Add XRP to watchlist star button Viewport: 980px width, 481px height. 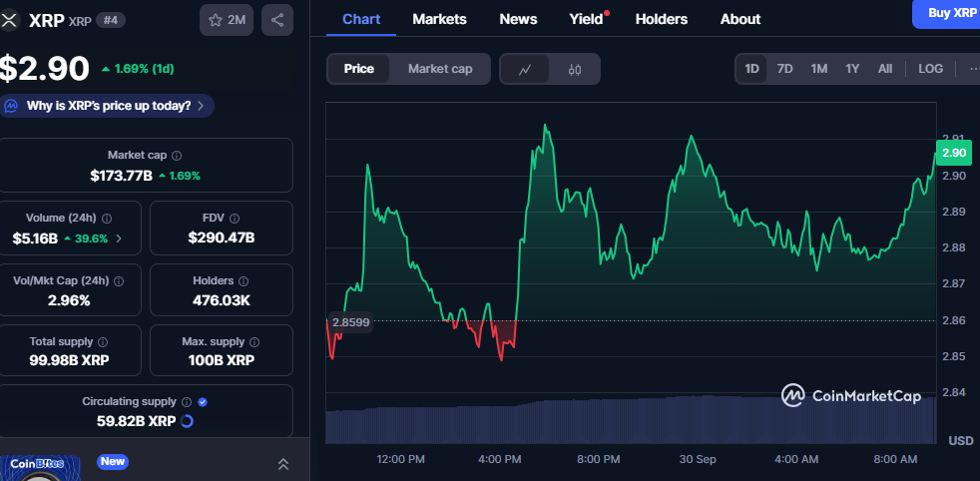coord(227,19)
